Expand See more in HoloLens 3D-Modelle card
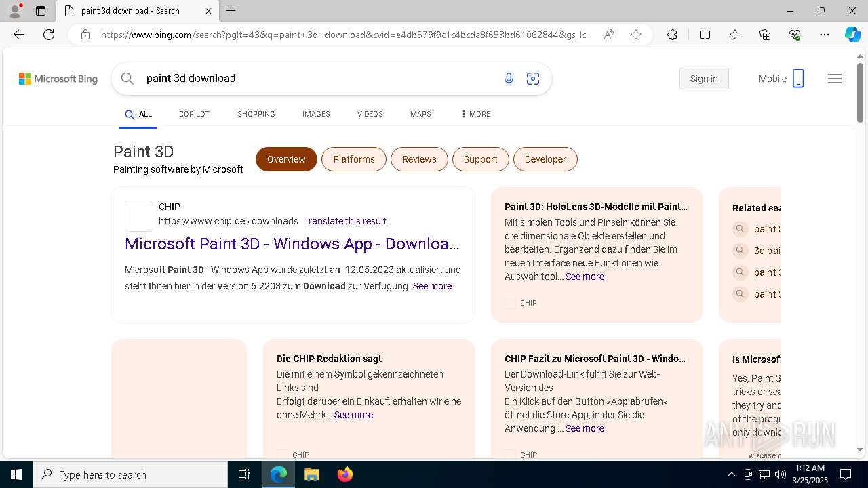Image resolution: width=868 pixels, height=488 pixels. point(585,277)
